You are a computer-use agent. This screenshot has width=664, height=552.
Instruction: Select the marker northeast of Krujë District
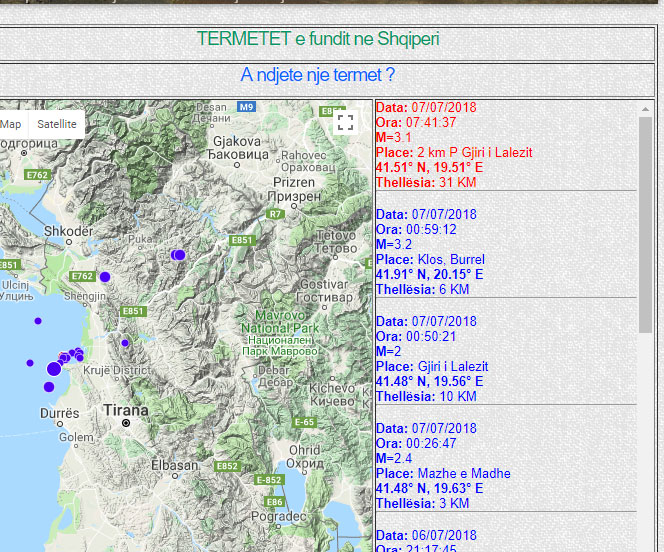[x=125, y=343]
